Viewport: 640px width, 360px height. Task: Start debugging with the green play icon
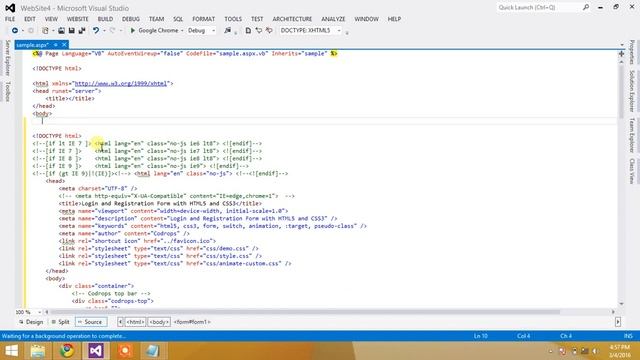click(x=133, y=31)
